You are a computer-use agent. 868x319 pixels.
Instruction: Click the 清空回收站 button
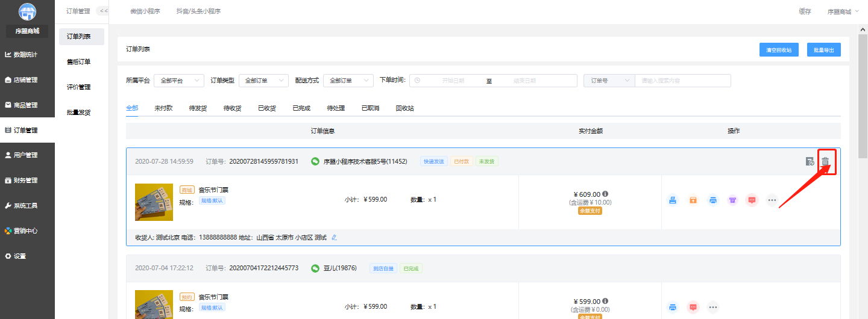(x=779, y=50)
